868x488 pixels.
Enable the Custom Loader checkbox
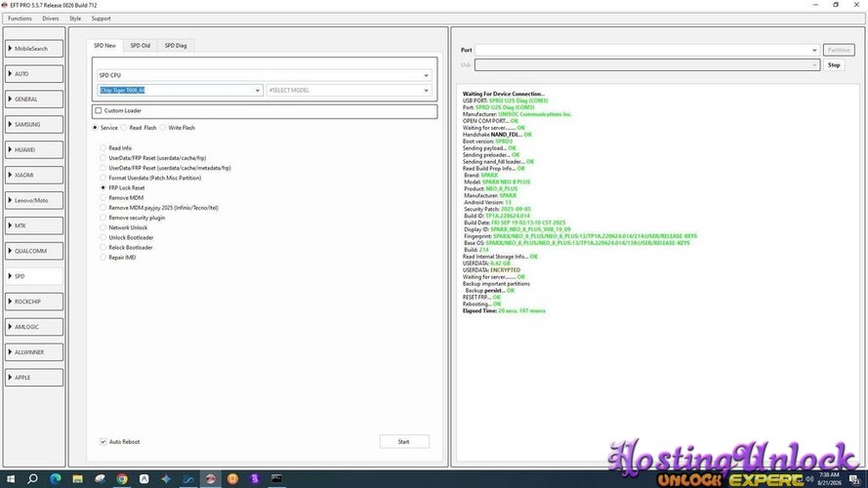pos(99,110)
